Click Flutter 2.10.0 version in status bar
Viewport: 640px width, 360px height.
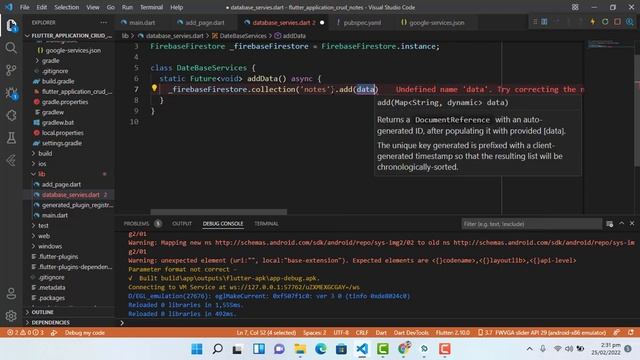pos(453,333)
